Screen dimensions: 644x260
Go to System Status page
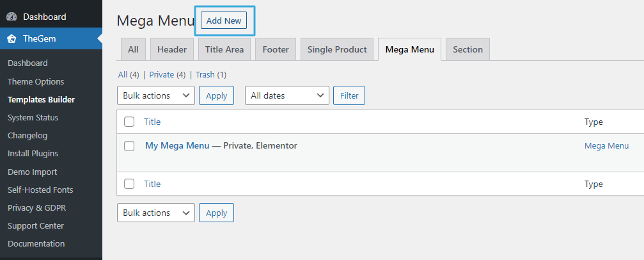tap(33, 117)
